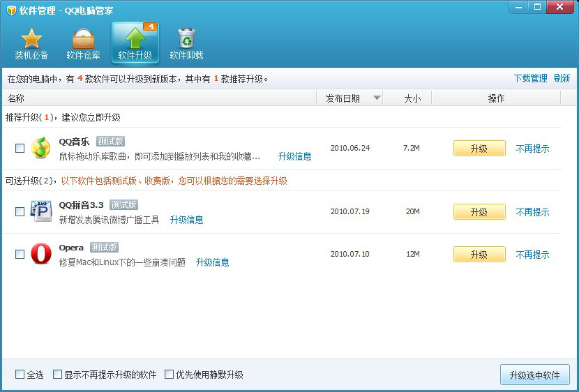Minimize the 软件管理 window
The width and height of the screenshot is (579, 392).
point(518,7)
